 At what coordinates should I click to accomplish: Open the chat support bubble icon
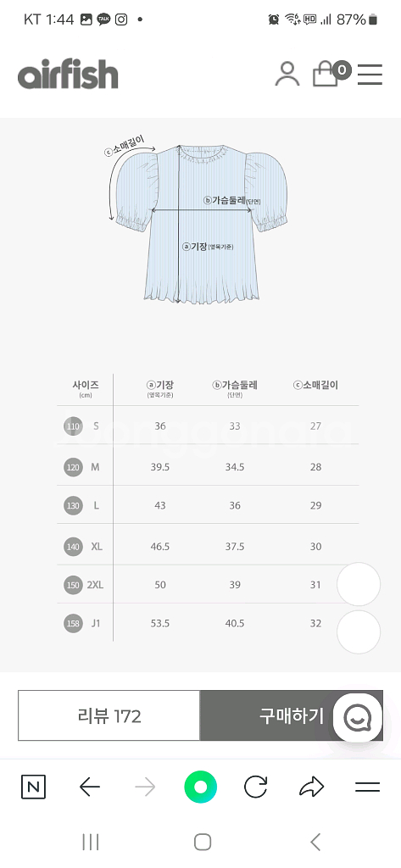(358, 719)
